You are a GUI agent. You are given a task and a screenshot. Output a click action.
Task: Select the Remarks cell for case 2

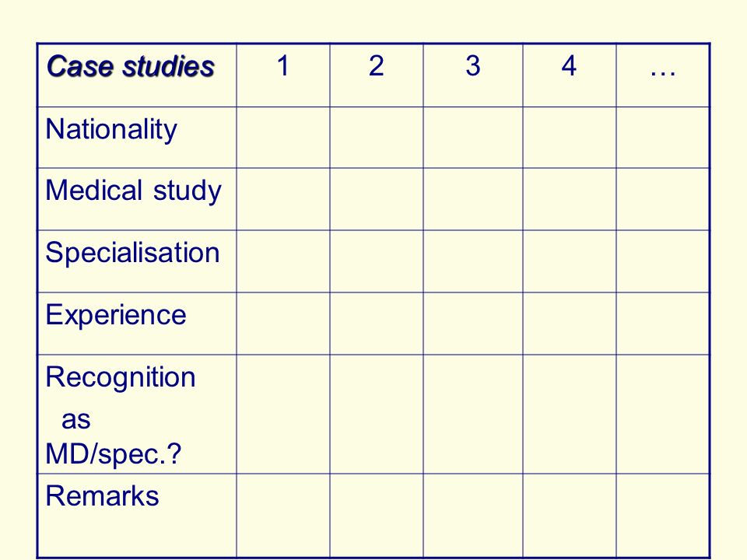377,516
